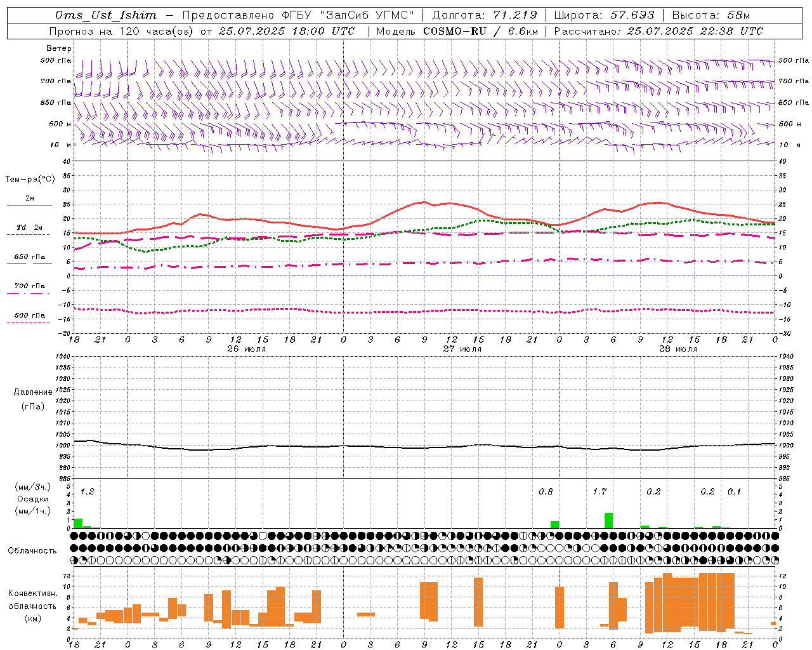Click the "Облачность" cloud cover label
The image size is (812, 650).
(32, 550)
